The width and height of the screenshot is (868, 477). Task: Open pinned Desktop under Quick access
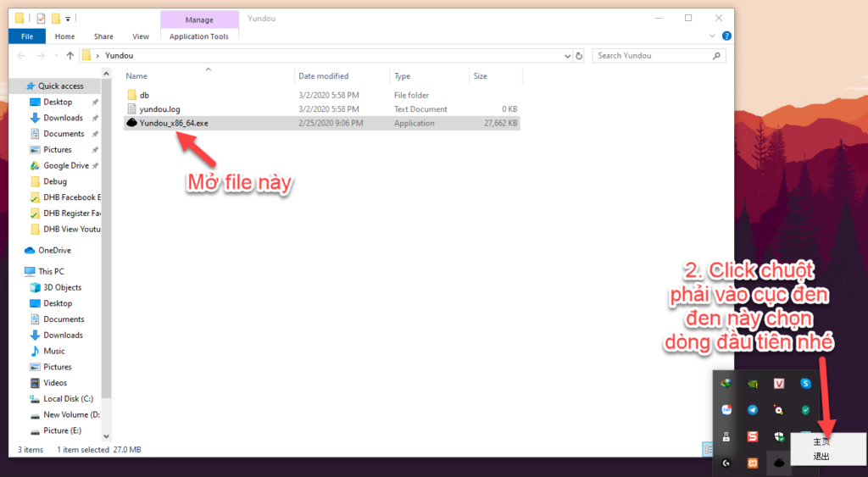pos(58,102)
